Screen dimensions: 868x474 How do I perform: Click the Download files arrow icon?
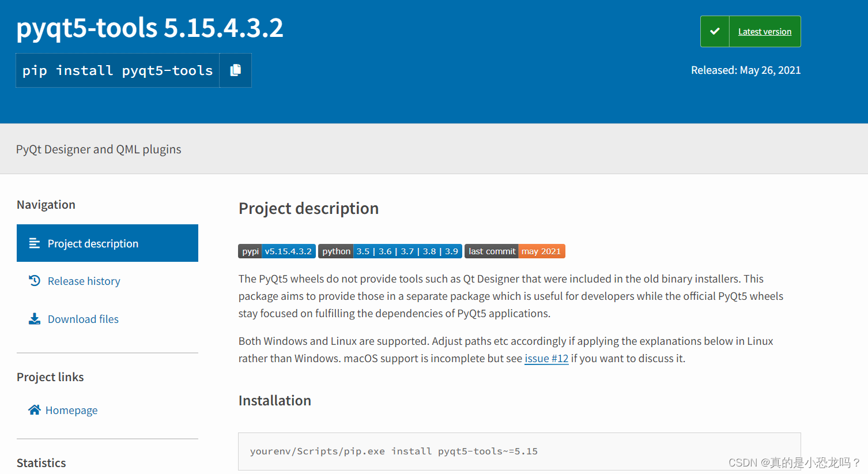tap(35, 319)
